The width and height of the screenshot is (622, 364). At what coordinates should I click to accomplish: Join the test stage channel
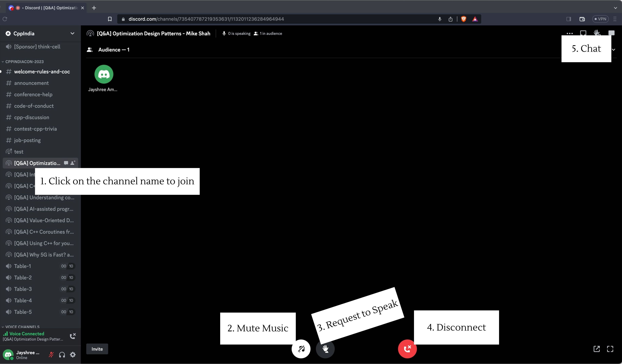click(40, 151)
